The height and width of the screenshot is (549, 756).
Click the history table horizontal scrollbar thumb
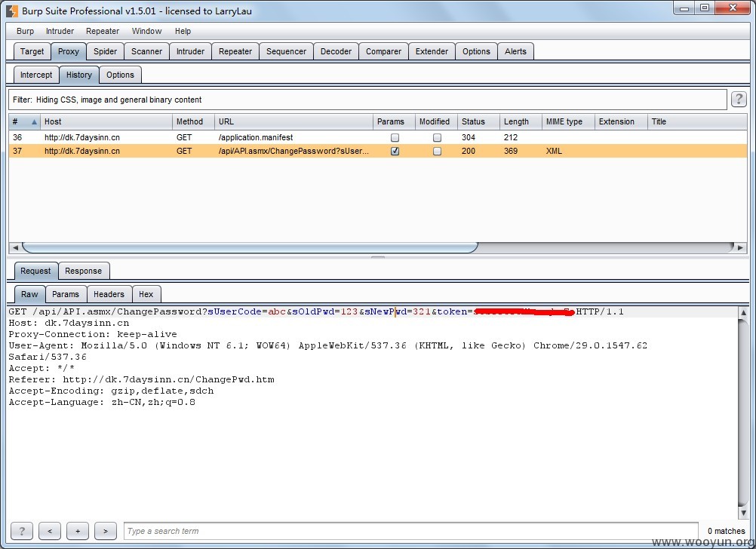(250, 248)
